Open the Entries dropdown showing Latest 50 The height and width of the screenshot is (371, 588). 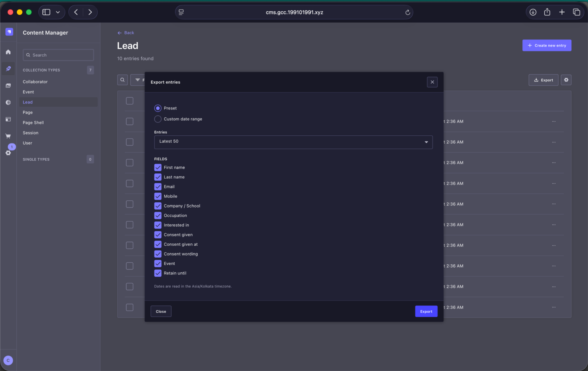tap(293, 142)
